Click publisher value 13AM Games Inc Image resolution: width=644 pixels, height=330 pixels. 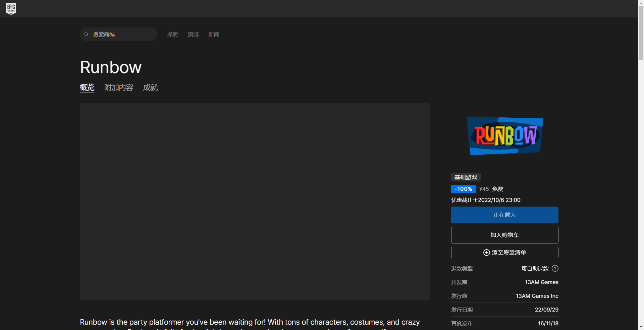point(537,296)
